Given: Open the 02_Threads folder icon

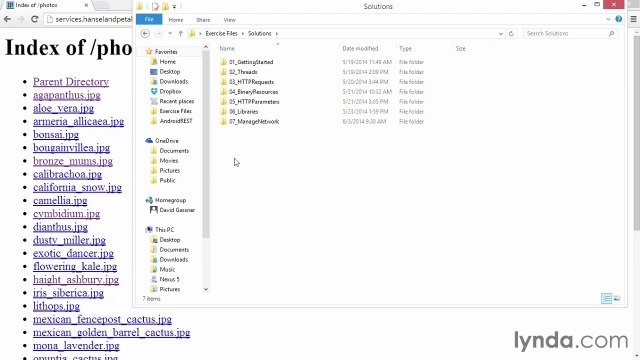Looking at the screenshot, I should tap(223, 72).
